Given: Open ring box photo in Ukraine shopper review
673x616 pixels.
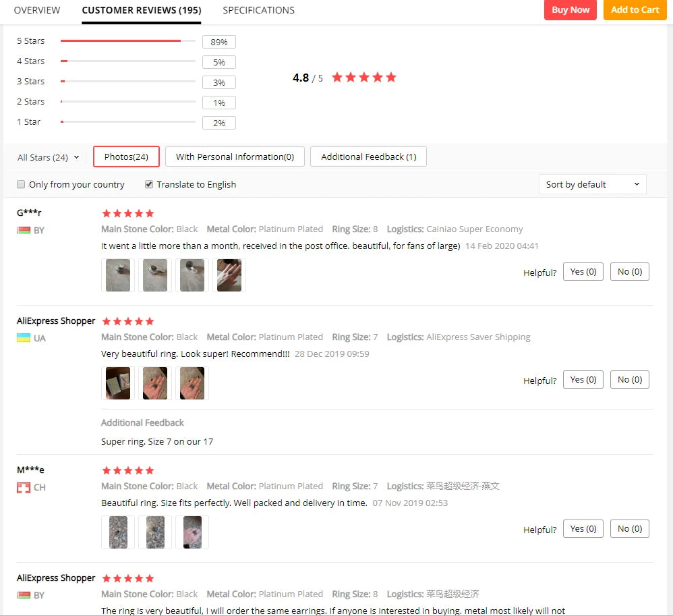Looking at the screenshot, I should (118, 383).
